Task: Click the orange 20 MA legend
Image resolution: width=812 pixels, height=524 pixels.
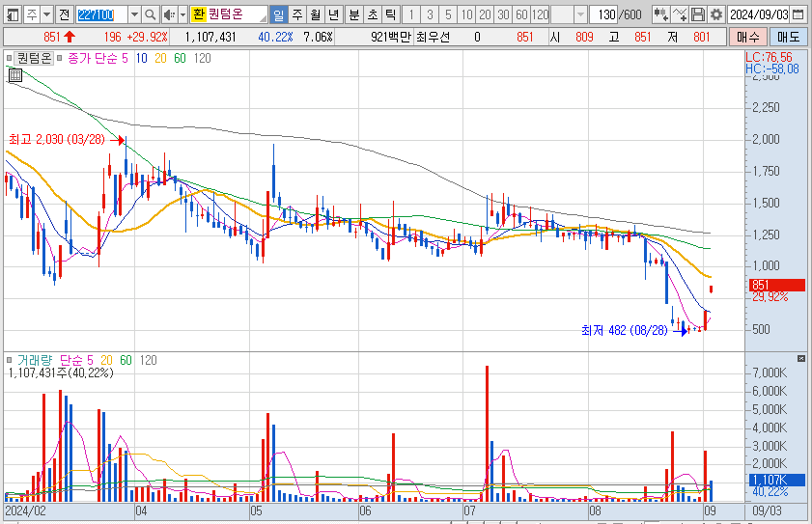Action: (x=160, y=58)
